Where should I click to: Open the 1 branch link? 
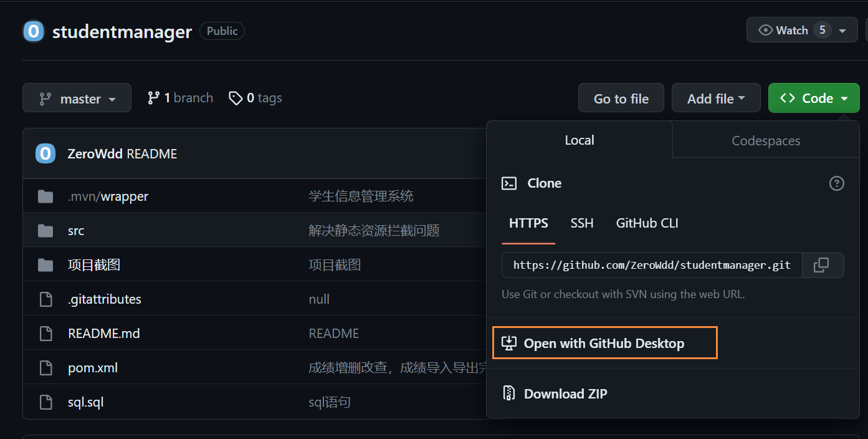click(x=180, y=98)
